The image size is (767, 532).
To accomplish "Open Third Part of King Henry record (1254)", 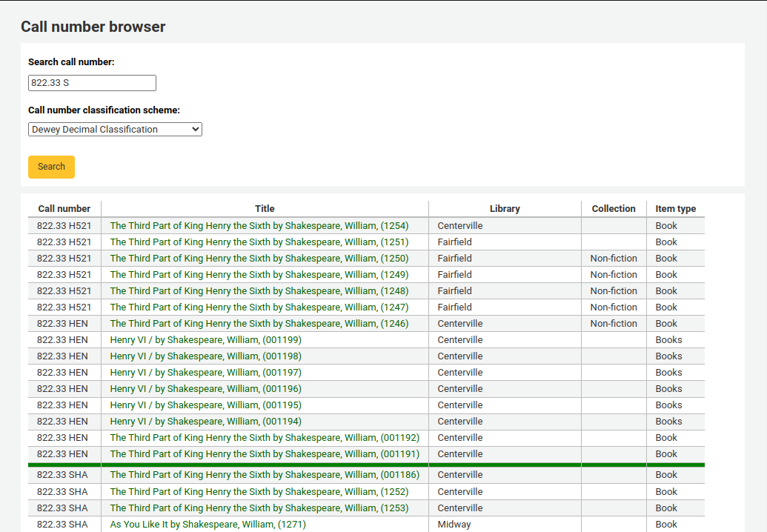I will pos(259,226).
